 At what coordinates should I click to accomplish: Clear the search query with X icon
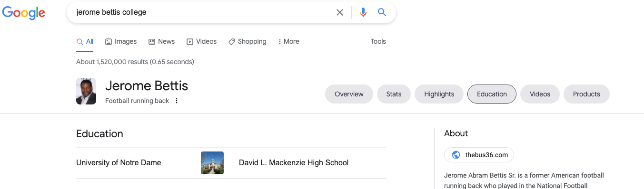tap(340, 12)
